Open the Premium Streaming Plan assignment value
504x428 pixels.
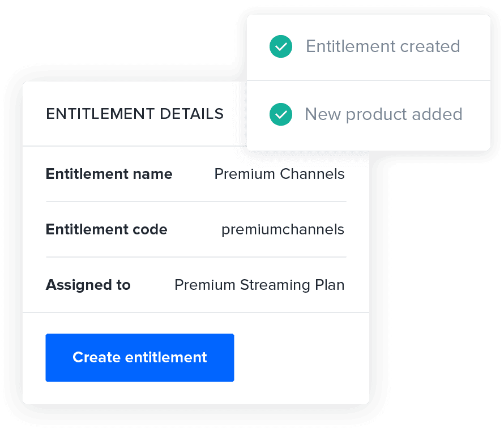pos(259,285)
